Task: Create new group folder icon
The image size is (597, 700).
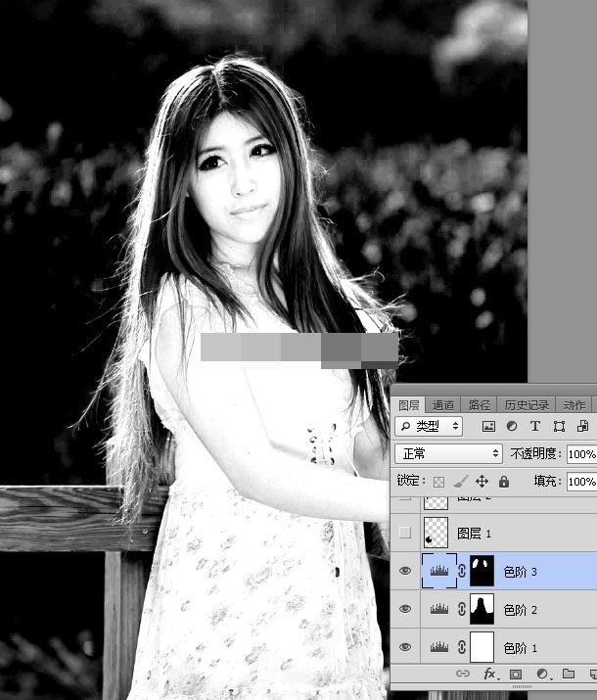Action: [x=568, y=675]
